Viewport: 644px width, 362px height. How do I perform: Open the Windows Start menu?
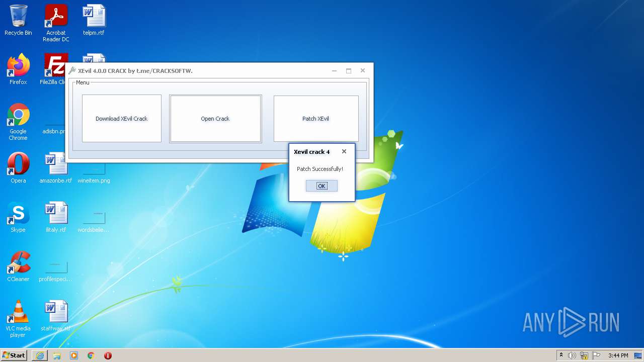click(x=14, y=355)
